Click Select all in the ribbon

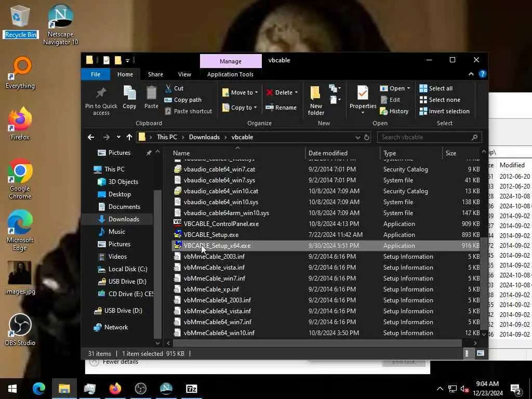point(436,88)
